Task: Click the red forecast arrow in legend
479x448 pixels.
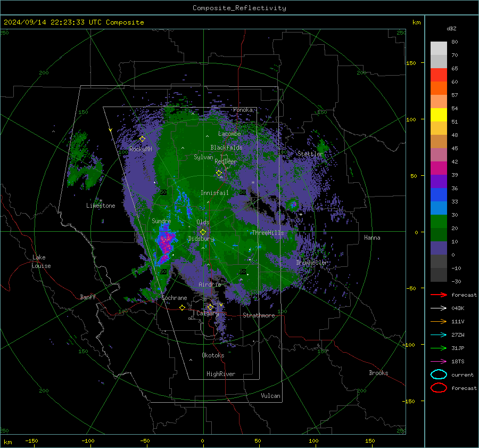Action: (x=439, y=295)
